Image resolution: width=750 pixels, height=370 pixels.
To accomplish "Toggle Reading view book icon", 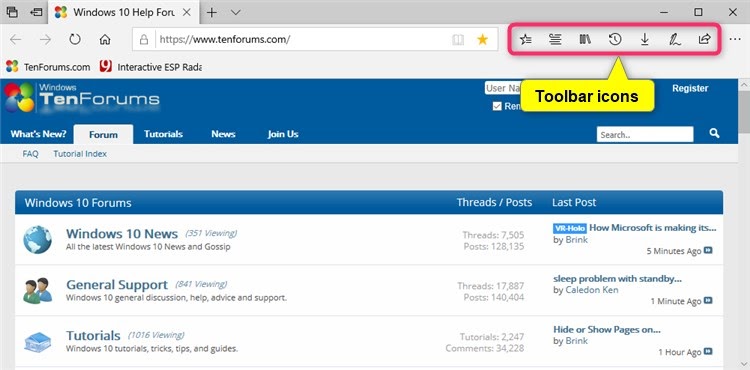I will pyautogui.click(x=458, y=40).
